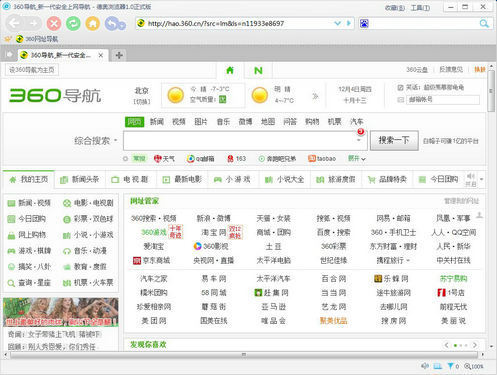This screenshot has width=497, height=375.
Task: Select 视频 search category tab
Action: 179,122
